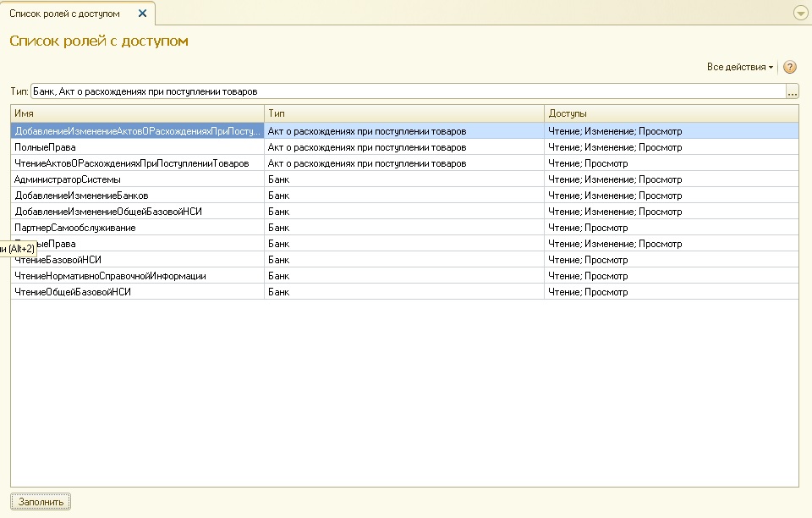The height and width of the screenshot is (518, 812).
Task: Click "Банк" type cell in ЧтениеОбщейБазовойНСИ row
Action: point(404,292)
